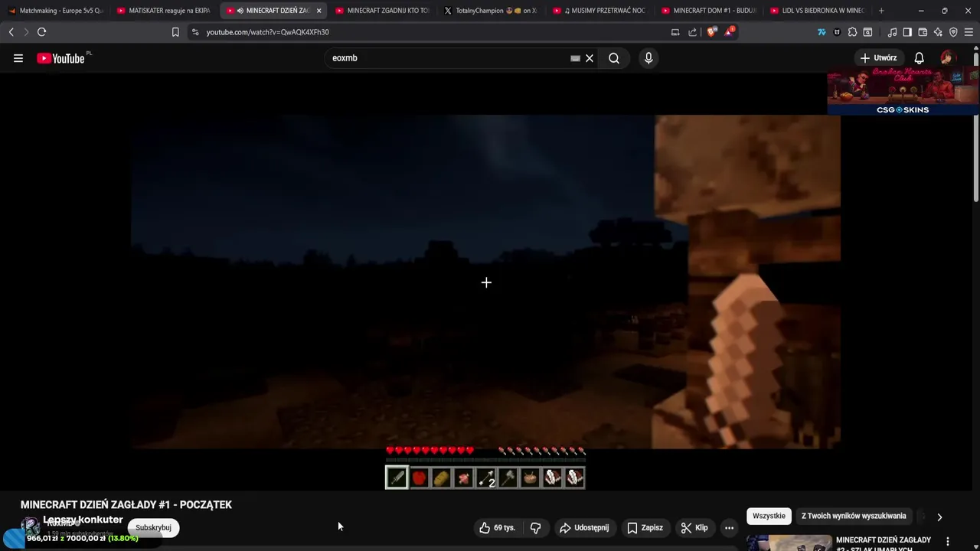Screen dimensions: 980x551
Task: Open the extensions puzzle piece menu
Action: (852, 32)
